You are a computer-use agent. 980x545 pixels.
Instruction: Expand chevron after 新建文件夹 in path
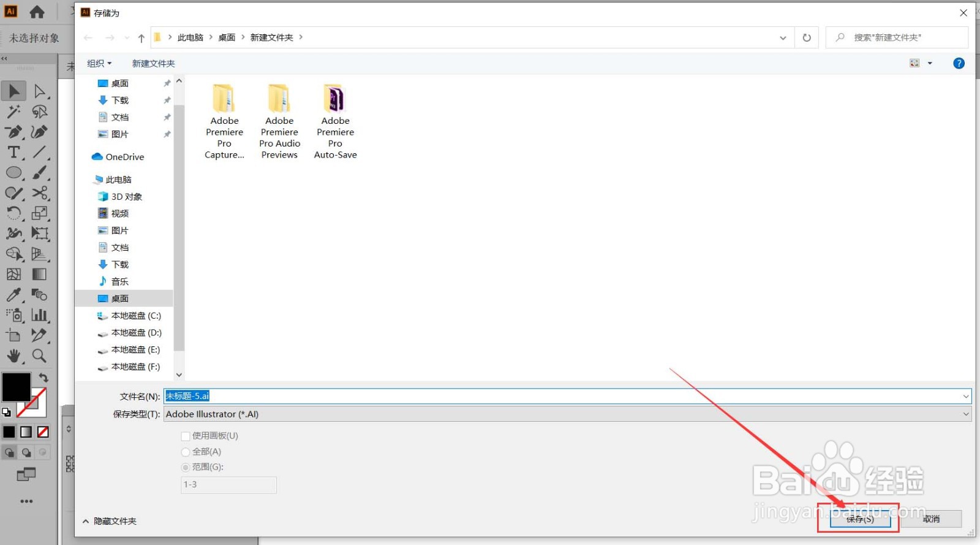click(301, 37)
